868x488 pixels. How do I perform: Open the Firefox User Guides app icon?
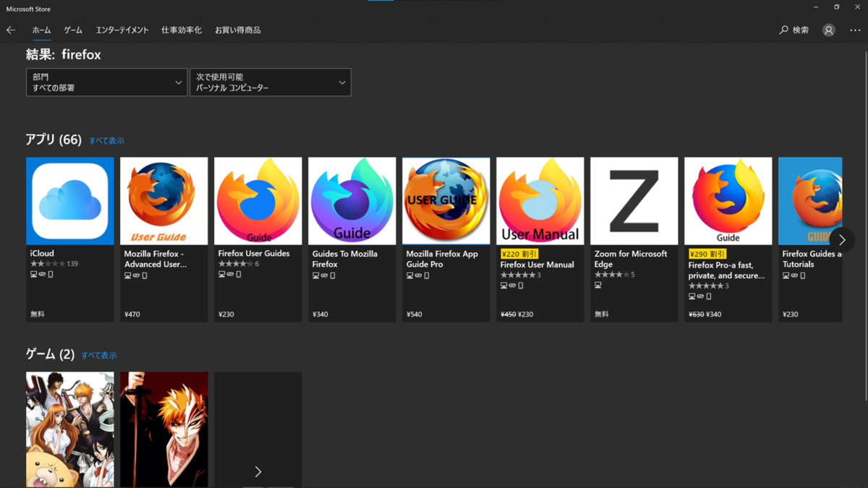(x=258, y=201)
